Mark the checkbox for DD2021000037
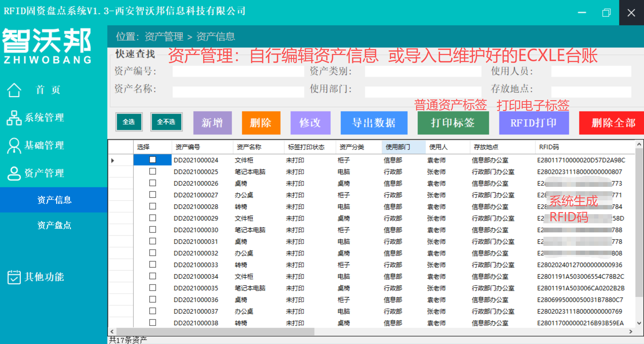 (153, 311)
